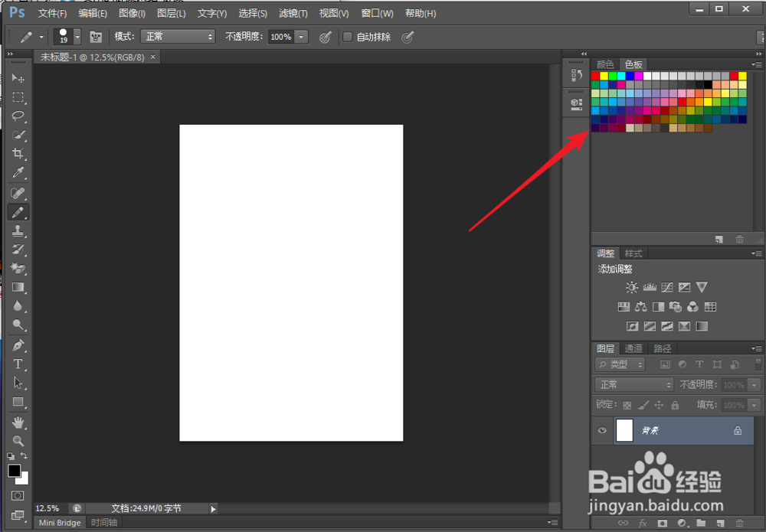
Task: Add Channel Mixer adjustment
Action: click(692, 307)
